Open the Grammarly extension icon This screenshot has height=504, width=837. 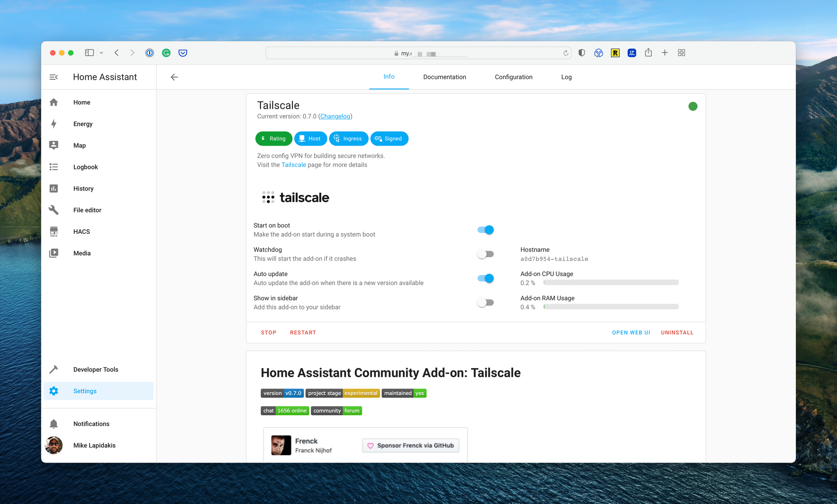[166, 53]
